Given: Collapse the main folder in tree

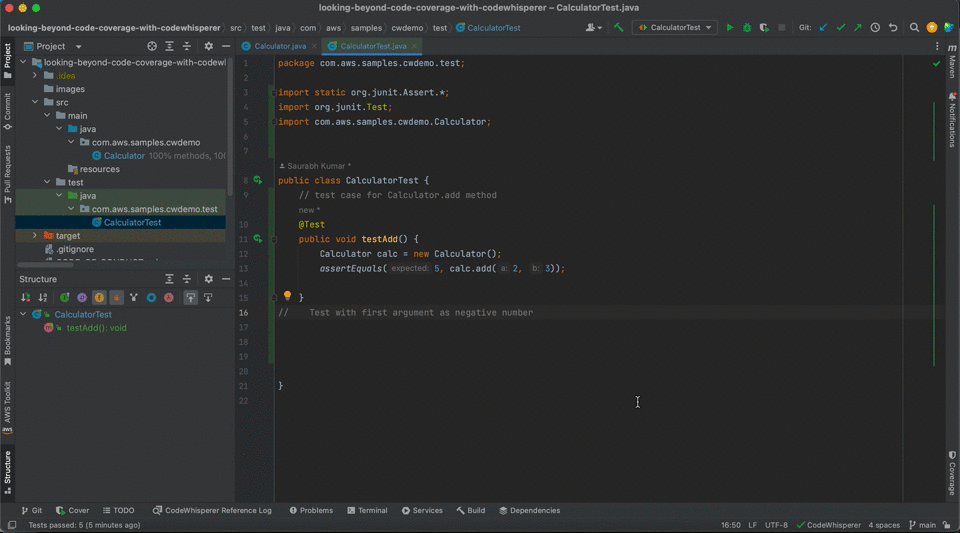Looking at the screenshot, I should pos(47,115).
